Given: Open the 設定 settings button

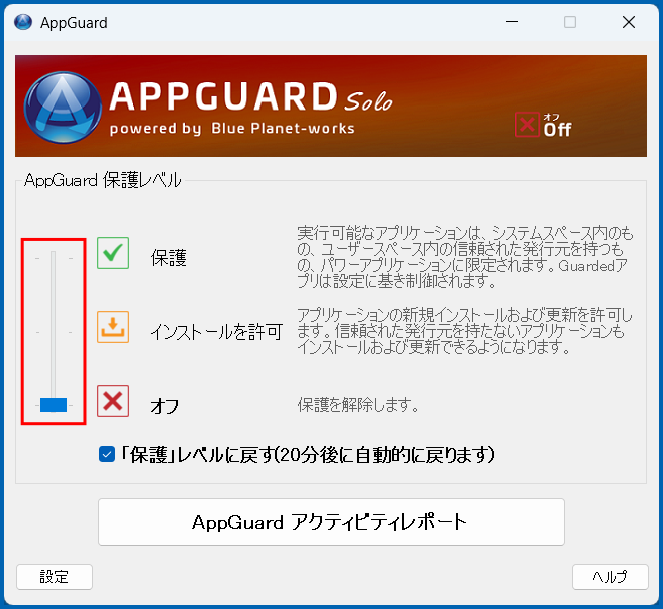Looking at the screenshot, I should coord(54,577).
